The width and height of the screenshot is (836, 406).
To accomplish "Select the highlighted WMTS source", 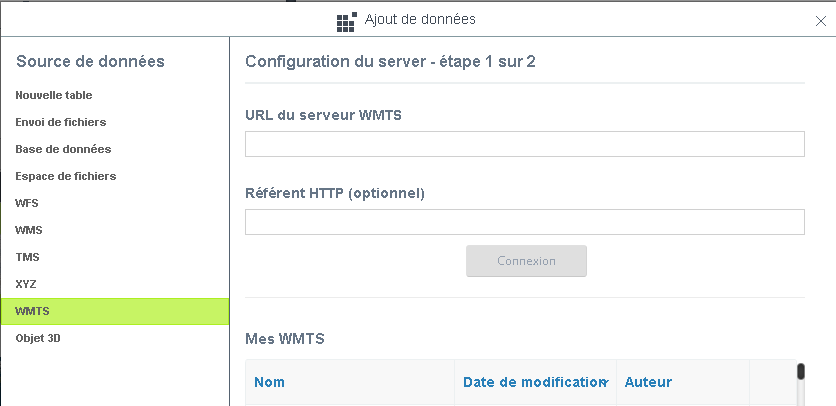I will [33, 311].
